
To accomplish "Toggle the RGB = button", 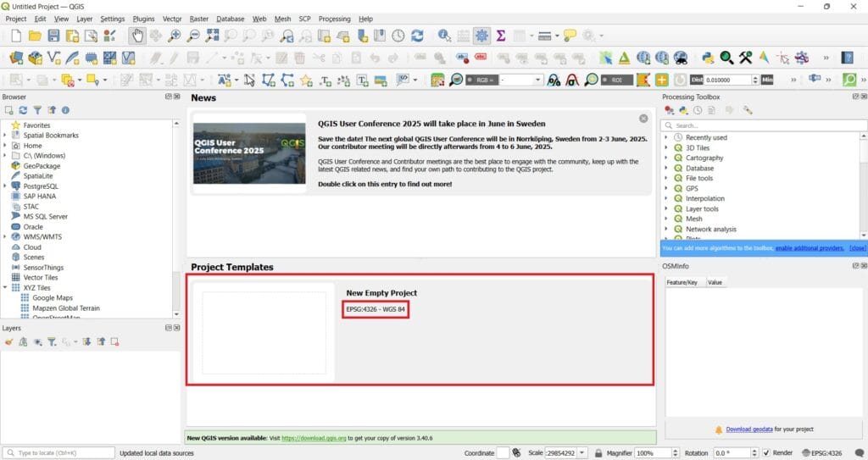I will click(x=481, y=80).
